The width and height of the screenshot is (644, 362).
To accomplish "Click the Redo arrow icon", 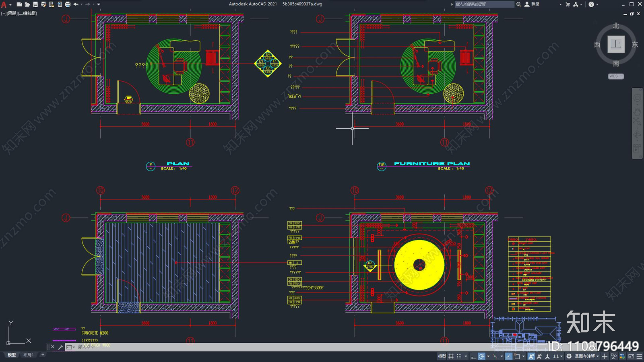I will tap(88, 4).
